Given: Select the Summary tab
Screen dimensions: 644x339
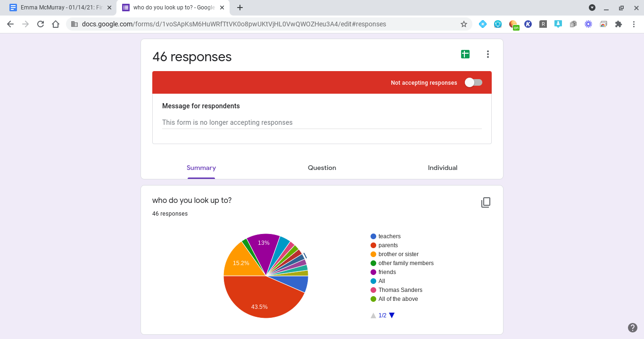Looking at the screenshot, I should coord(201,168).
